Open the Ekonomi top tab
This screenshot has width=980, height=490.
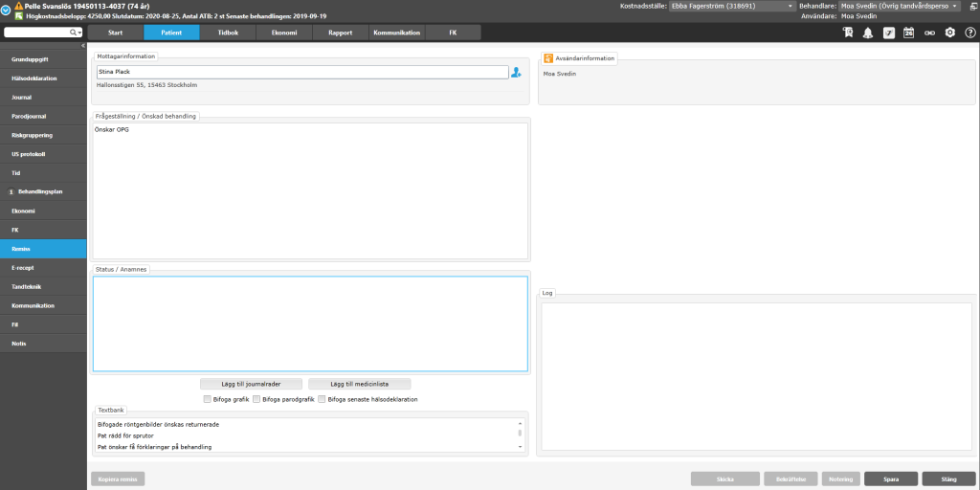pyautogui.click(x=284, y=33)
